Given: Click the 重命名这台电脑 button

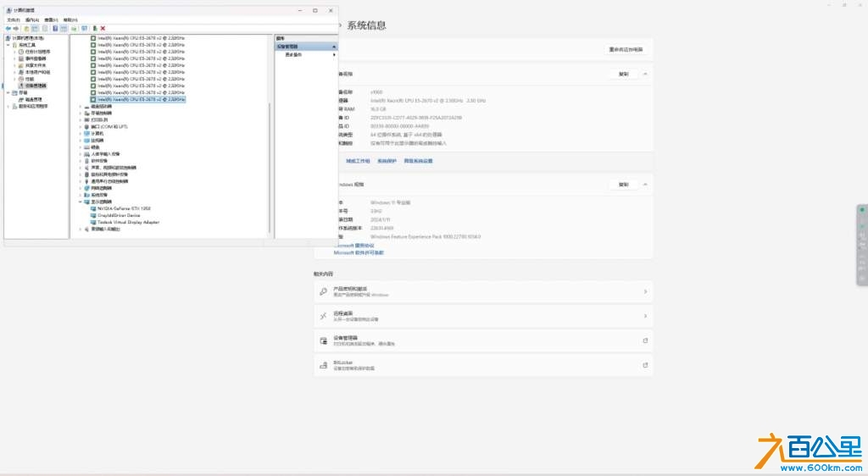Looking at the screenshot, I should coord(626,50).
